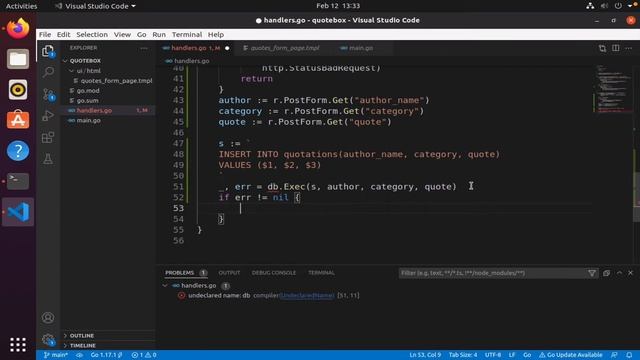
Task: Switch to main.go editor tab
Action: (361, 48)
